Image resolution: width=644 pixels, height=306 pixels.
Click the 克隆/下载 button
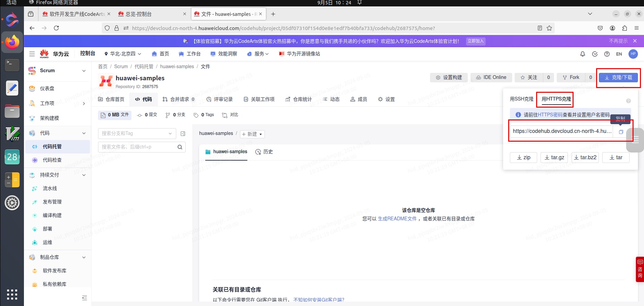pyautogui.click(x=618, y=78)
